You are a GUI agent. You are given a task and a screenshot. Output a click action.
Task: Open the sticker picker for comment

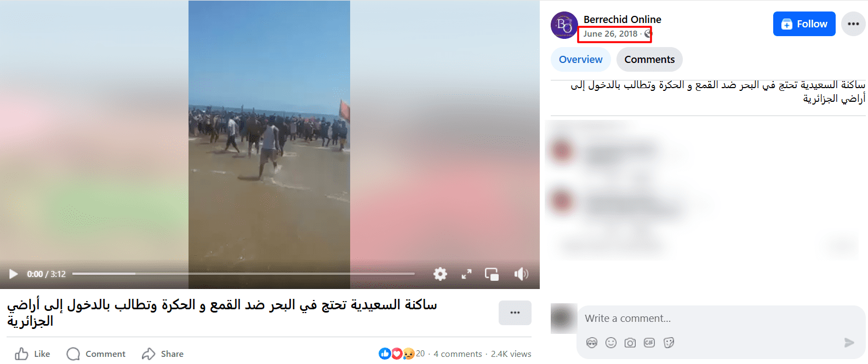coord(669,343)
